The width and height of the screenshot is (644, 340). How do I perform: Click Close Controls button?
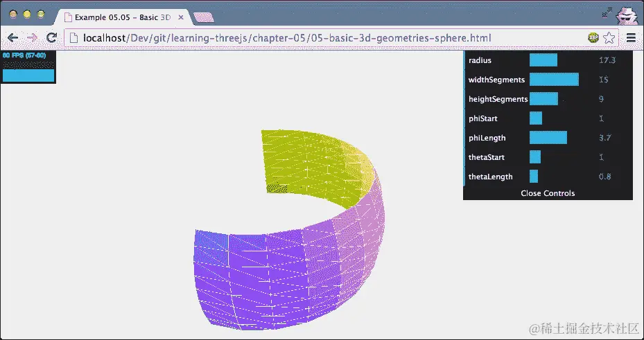548,193
